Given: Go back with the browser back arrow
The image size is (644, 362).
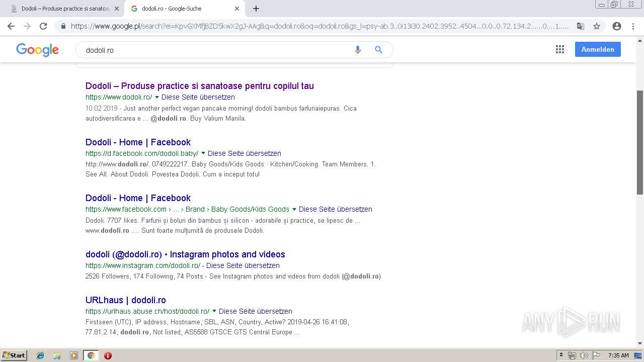Looking at the screenshot, I should point(11,26).
